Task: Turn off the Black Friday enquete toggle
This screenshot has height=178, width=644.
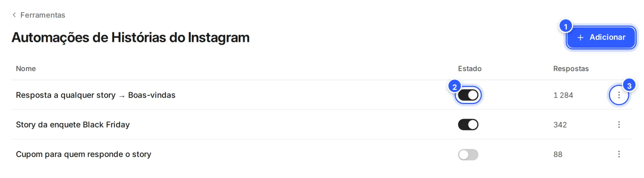Action: pos(468,125)
